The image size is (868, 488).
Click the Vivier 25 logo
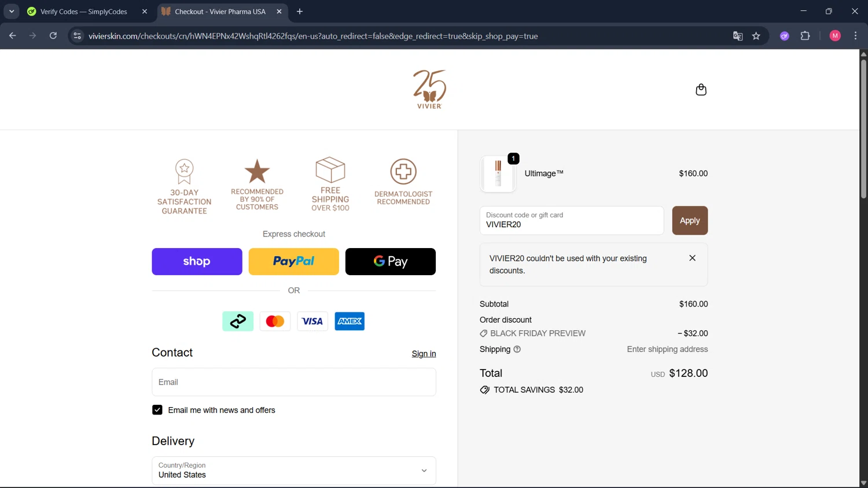click(x=429, y=89)
